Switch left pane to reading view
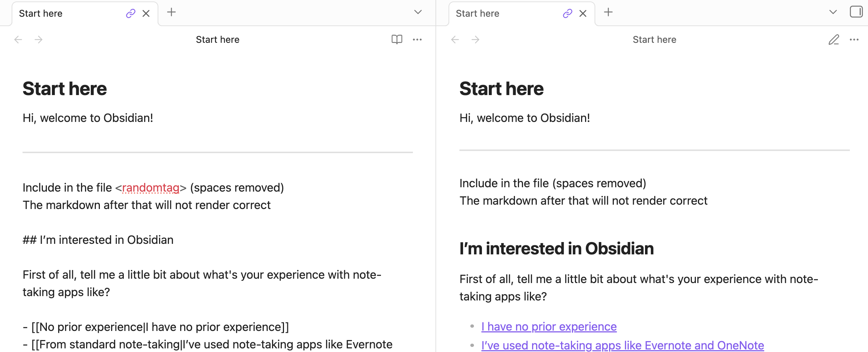868x352 pixels. pos(397,40)
